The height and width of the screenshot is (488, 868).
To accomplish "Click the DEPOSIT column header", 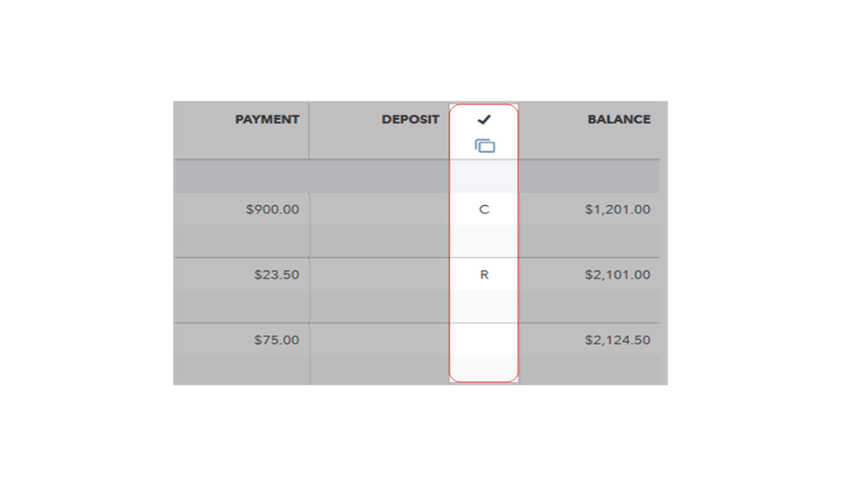I will pos(410,120).
